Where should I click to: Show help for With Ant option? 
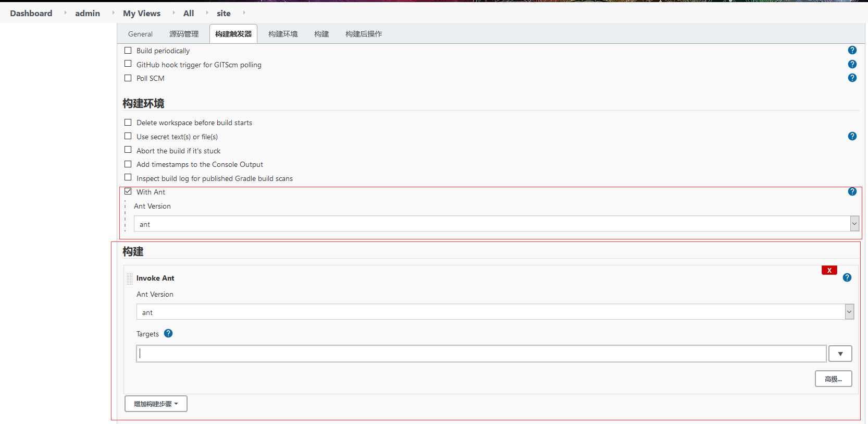(x=852, y=191)
